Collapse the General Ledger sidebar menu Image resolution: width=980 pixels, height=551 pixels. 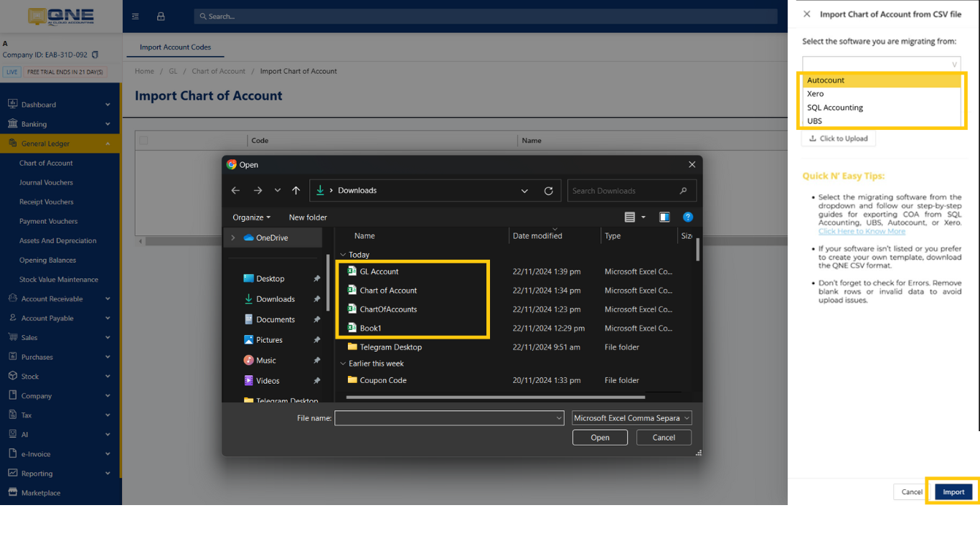60,143
